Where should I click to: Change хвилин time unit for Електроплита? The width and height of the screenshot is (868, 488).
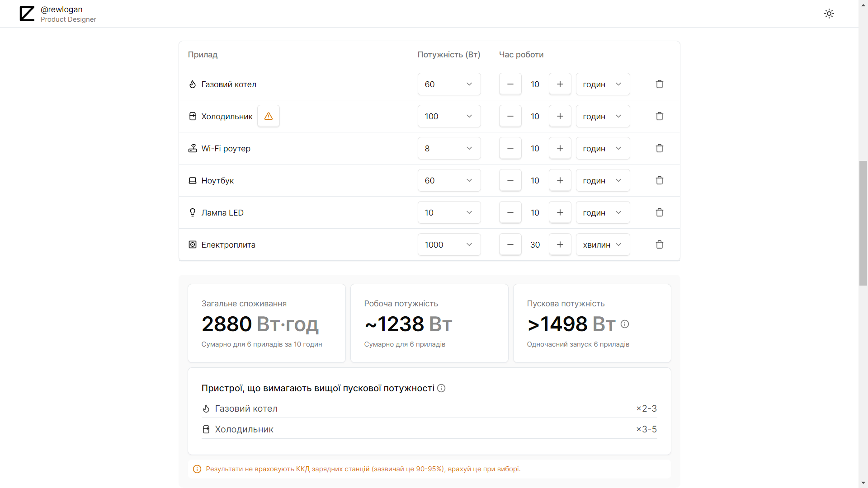603,245
